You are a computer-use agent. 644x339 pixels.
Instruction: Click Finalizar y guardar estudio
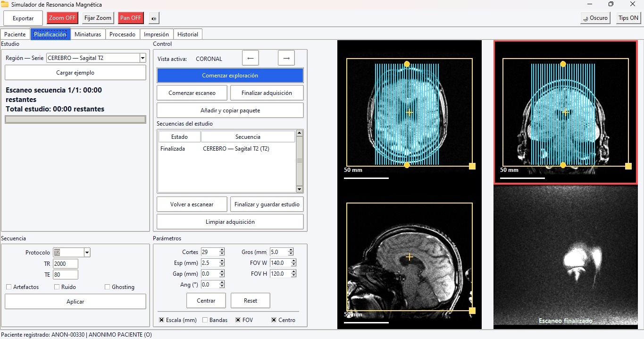[267, 204]
